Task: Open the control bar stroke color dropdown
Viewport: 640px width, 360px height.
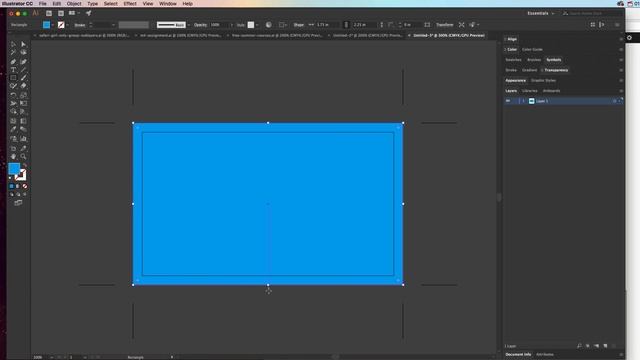Action: [67, 25]
